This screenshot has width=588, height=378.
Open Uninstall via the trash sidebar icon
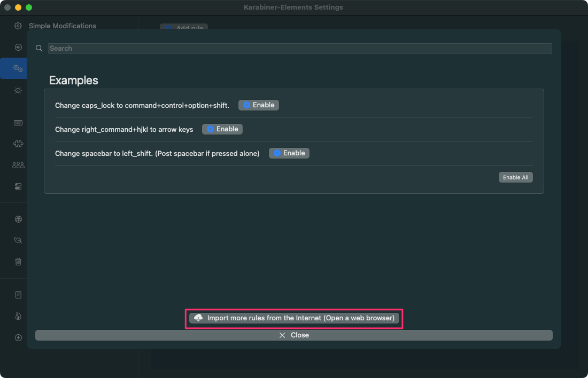click(18, 262)
